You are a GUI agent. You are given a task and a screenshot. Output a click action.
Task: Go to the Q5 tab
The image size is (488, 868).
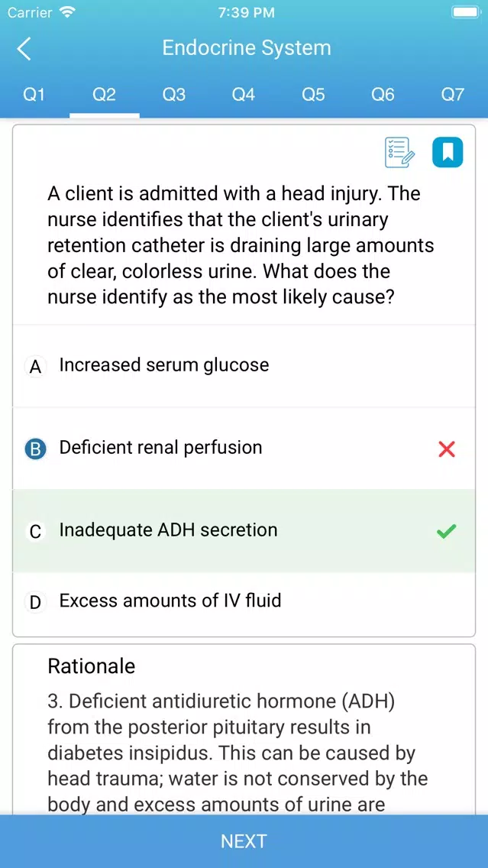pyautogui.click(x=313, y=96)
